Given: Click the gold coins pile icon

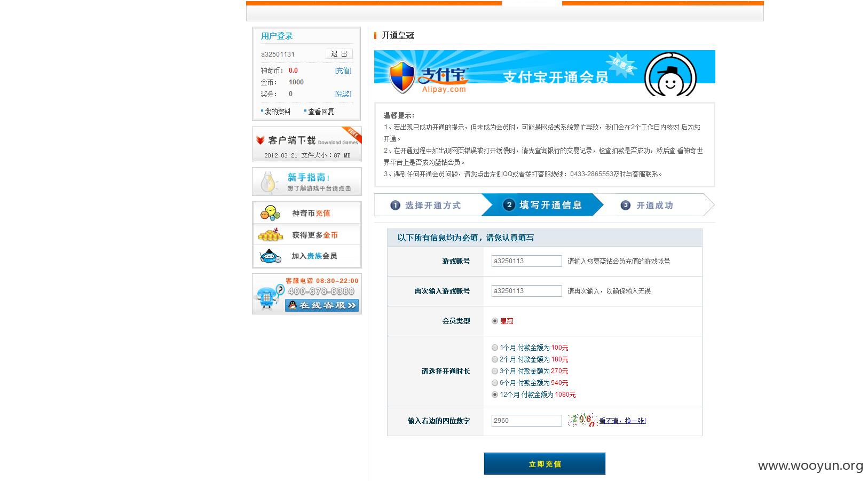Looking at the screenshot, I should [270, 234].
